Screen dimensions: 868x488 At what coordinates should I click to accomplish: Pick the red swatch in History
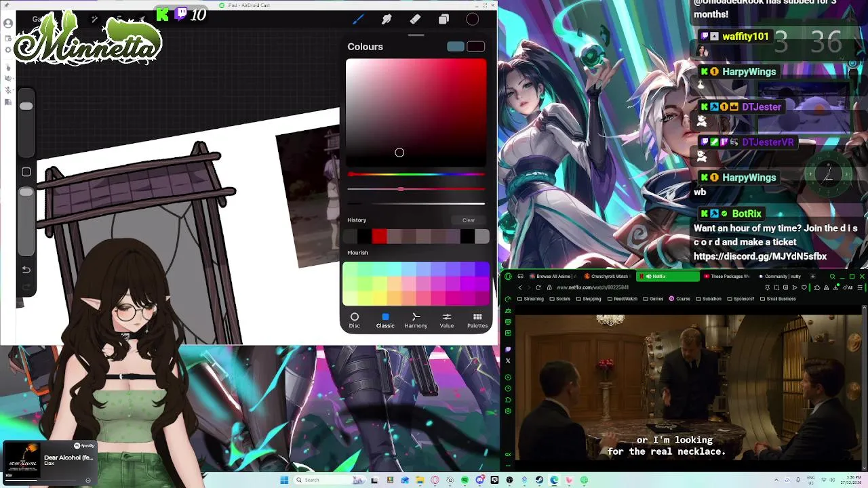pos(379,236)
